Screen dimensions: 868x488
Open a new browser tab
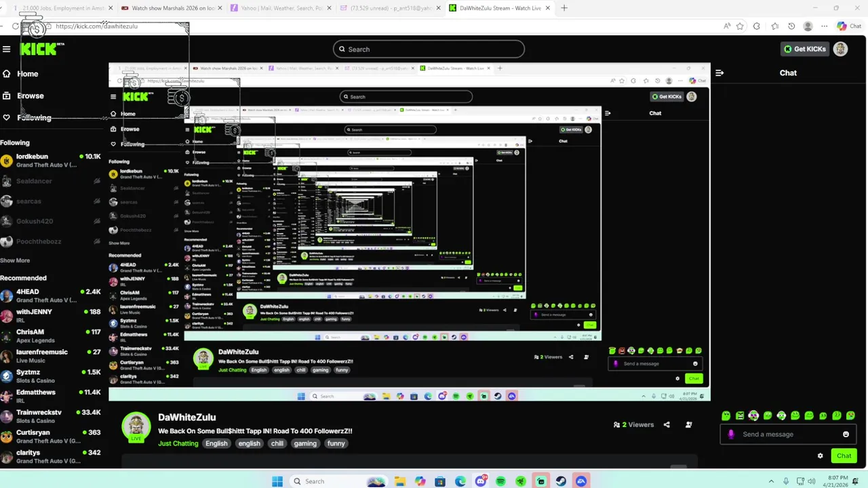(564, 8)
